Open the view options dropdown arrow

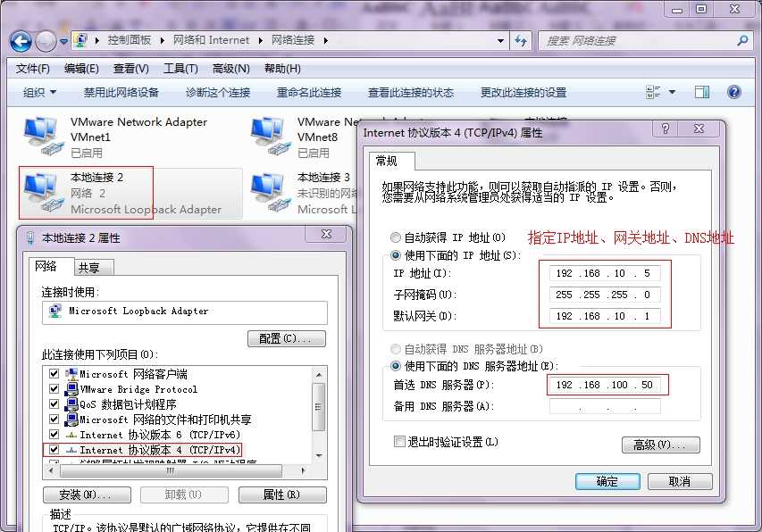(x=672, y=92)
